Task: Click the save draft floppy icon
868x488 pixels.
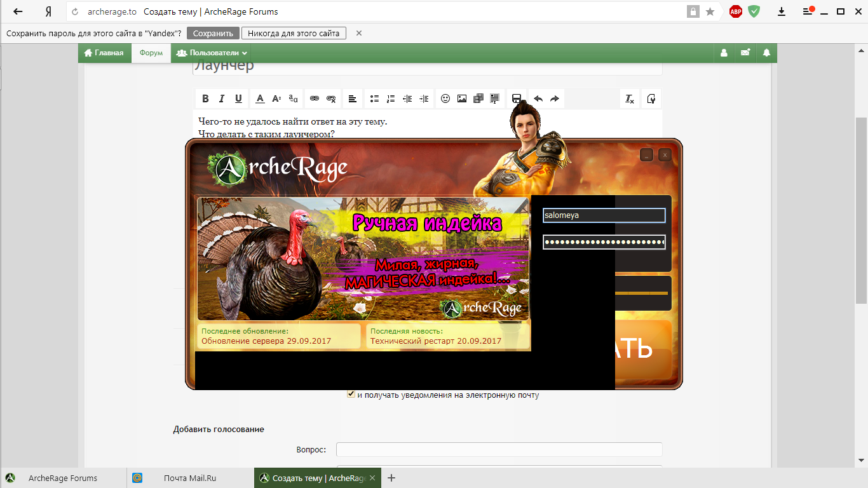Action: click(517, 98)
